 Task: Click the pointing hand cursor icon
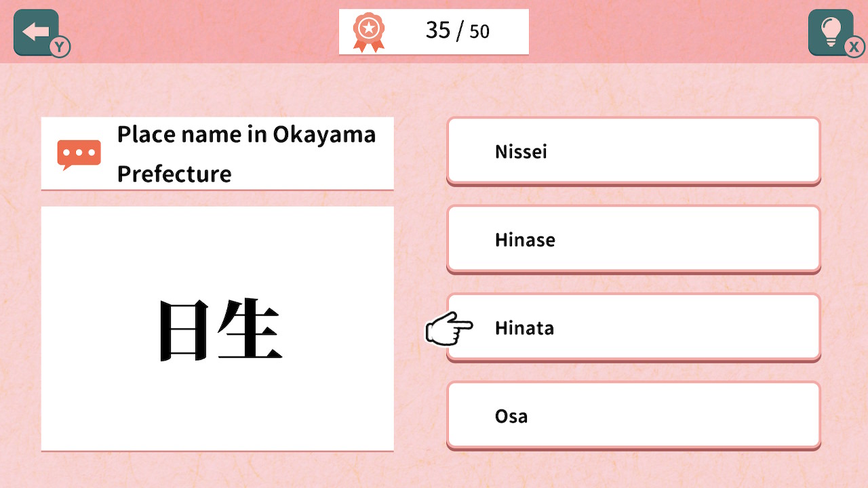pos(449,330)
